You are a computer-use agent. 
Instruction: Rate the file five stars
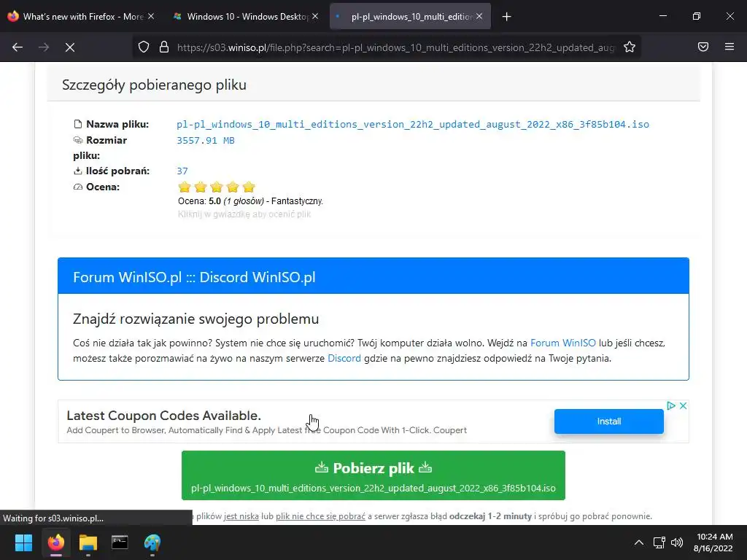coord(249,187)
